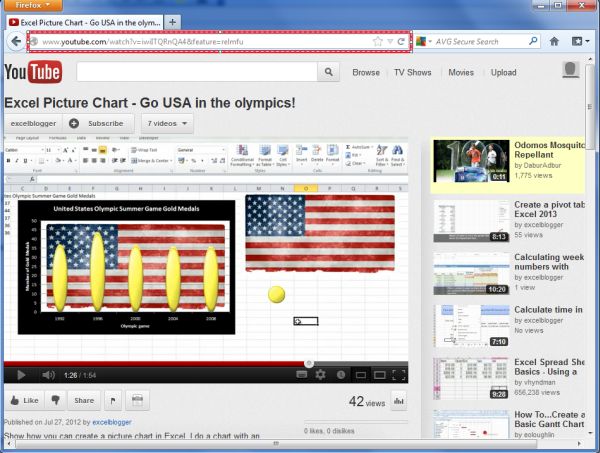
Task: Open the user avatar icon
Action: pyautogui.click(x=570, y=70)
